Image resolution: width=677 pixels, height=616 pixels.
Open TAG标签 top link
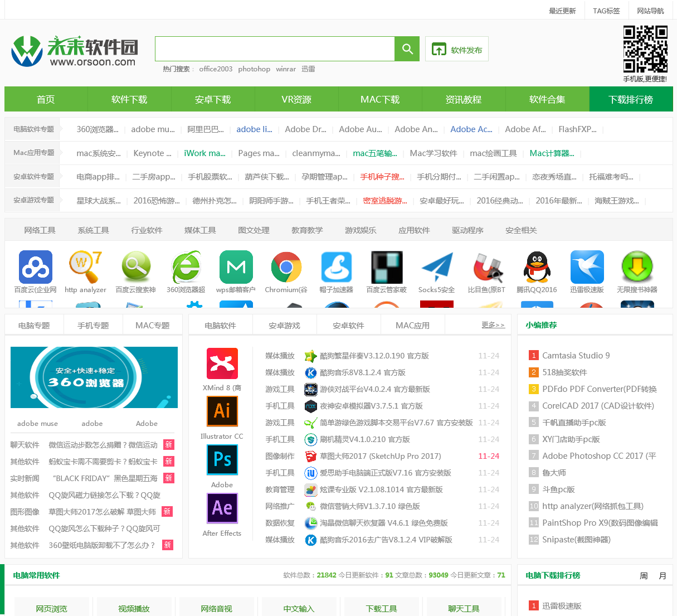[x=606, y=11]
